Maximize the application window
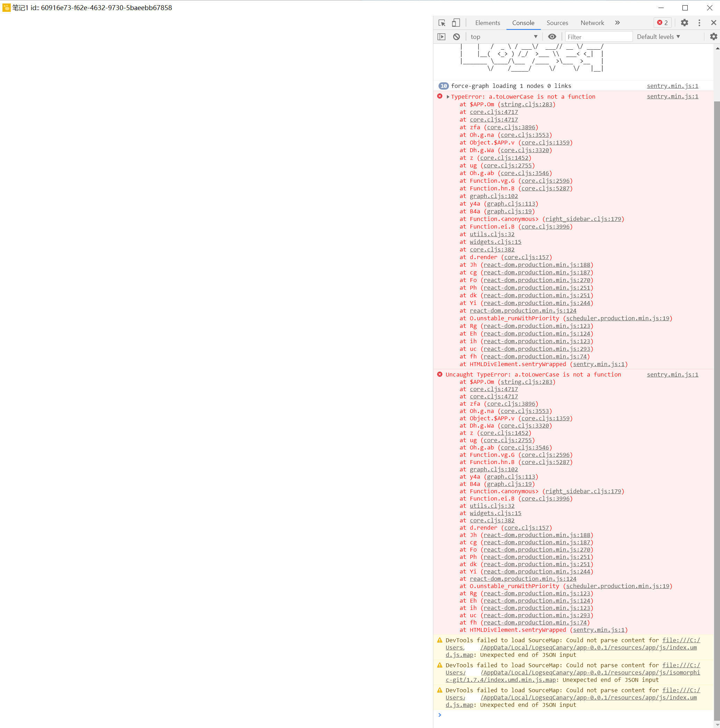Image resolution: width=720 pixels, height=728 pixels. [685, 8]
